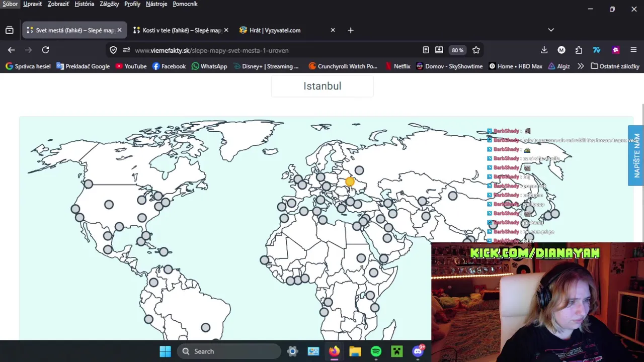The height and width of the screenshot is (362, 644).
Task: Open the Windows Start menu
Action: [165, 351]
